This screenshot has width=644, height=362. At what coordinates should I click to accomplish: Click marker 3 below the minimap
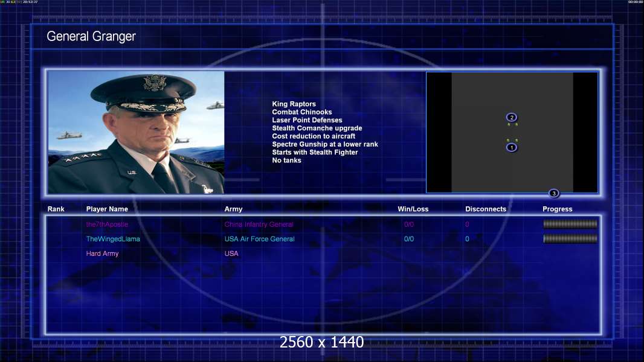(553, 193)
